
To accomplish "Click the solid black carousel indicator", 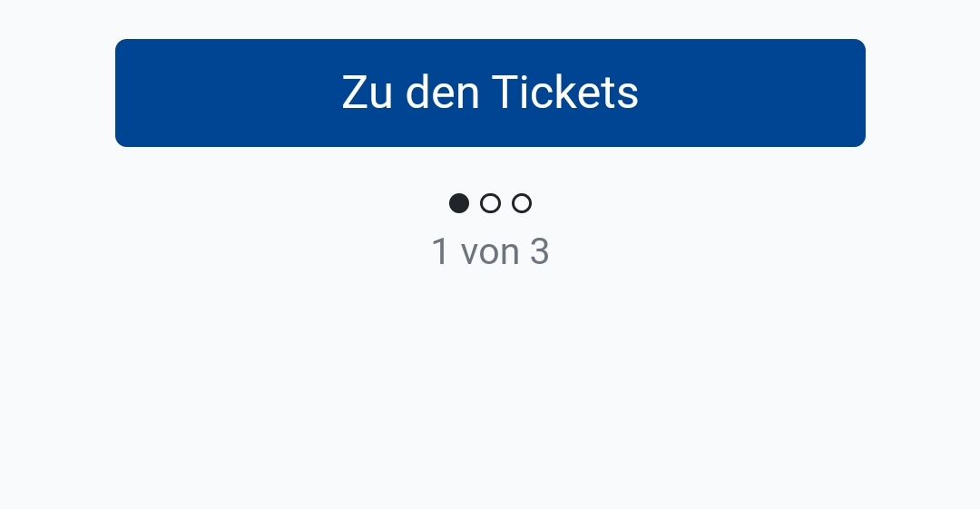I will click(x=459, y=203).
